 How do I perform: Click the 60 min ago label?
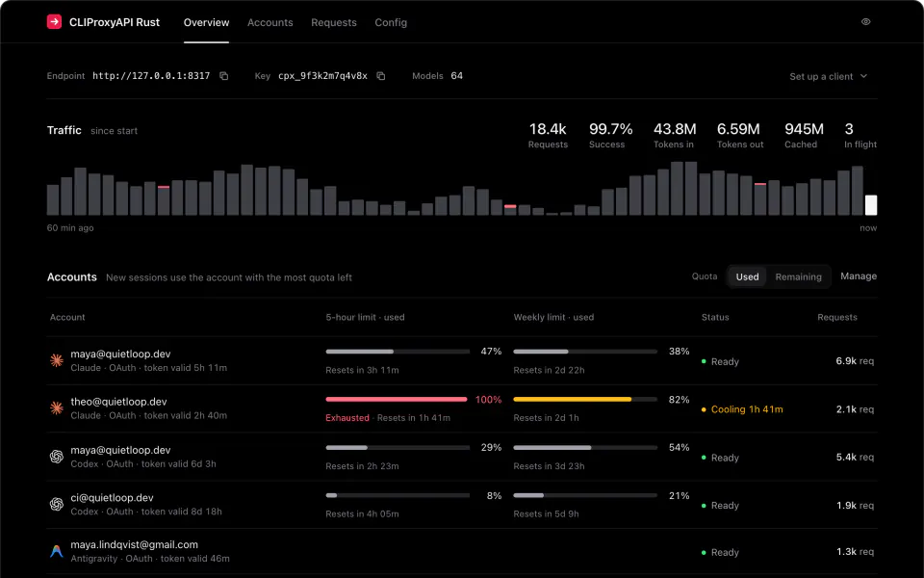point(70,227)
